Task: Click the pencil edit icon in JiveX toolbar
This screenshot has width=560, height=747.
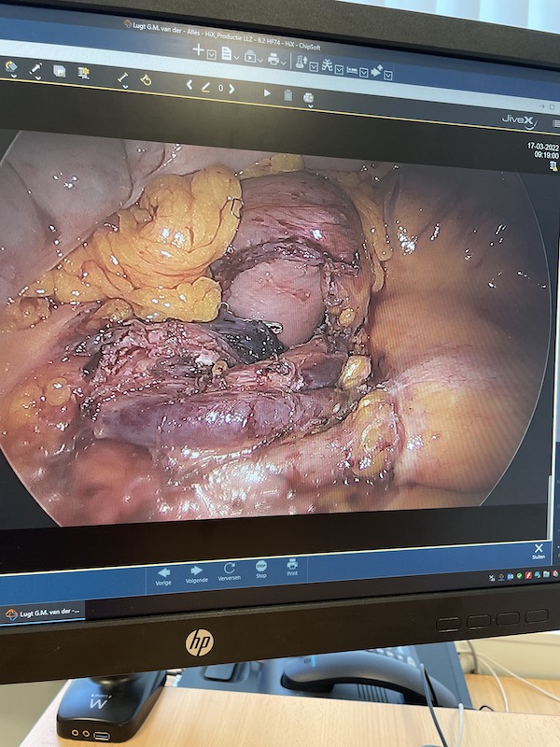Action: point(205,87)
